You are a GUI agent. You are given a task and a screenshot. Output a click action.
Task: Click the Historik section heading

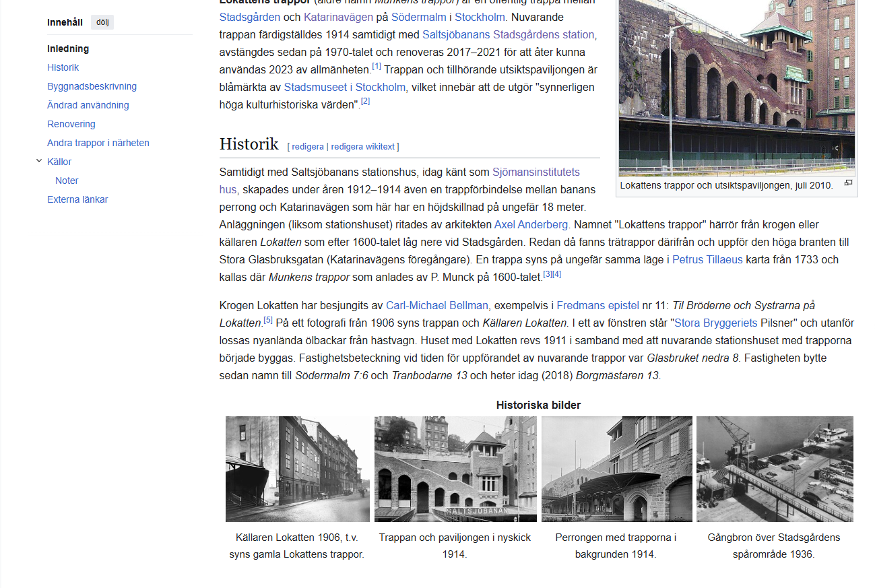249,144
